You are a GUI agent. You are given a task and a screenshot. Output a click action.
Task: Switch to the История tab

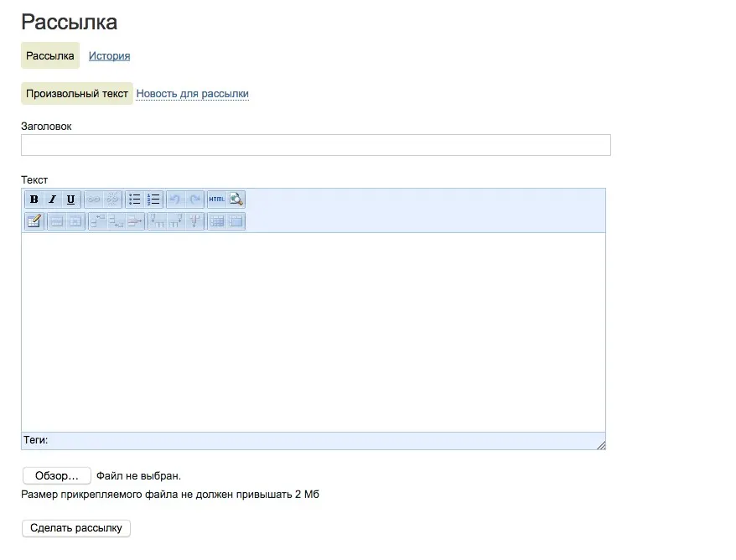point(109,56)
